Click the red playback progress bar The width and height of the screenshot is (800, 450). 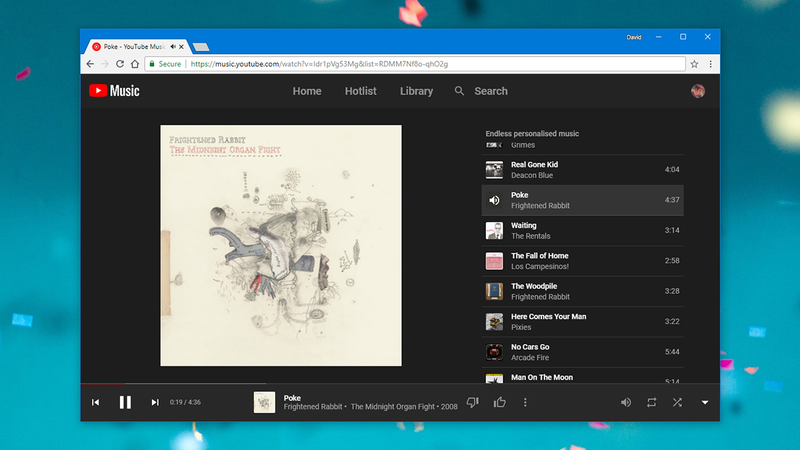pyautogui.click(x=103, y=383)
